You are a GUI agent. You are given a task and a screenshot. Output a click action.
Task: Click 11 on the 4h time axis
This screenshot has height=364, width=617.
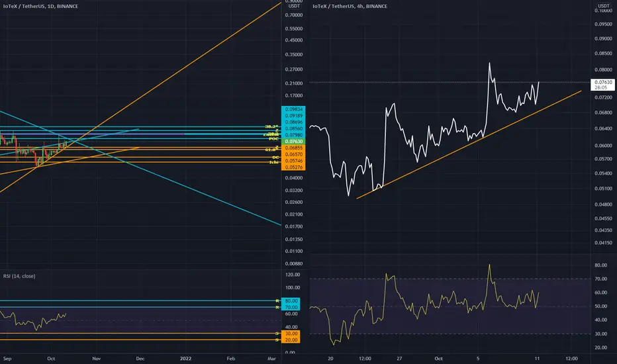click(537, 359)
